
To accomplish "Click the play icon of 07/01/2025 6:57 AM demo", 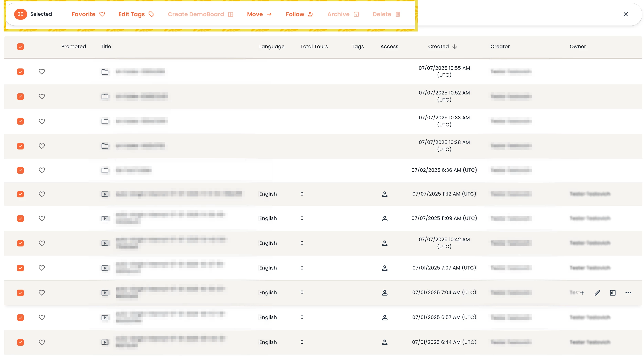I will point(105,317).
